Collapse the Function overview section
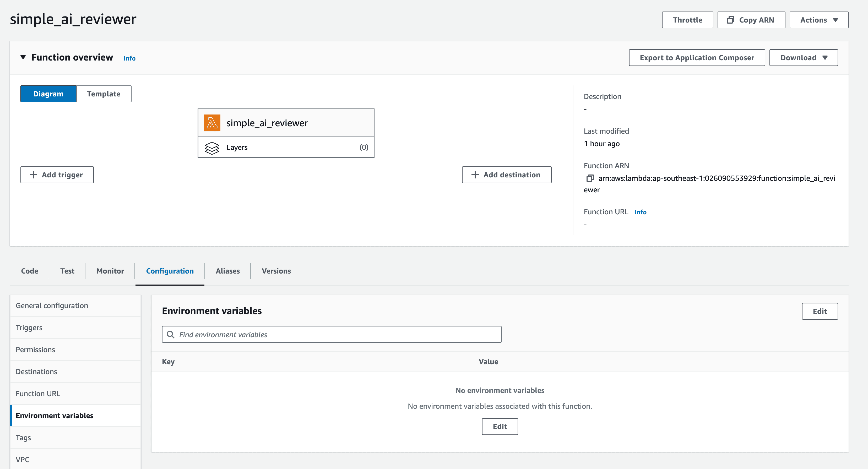Screen dimensions: 868x469 pyautogui.click(x=23, y=57)
